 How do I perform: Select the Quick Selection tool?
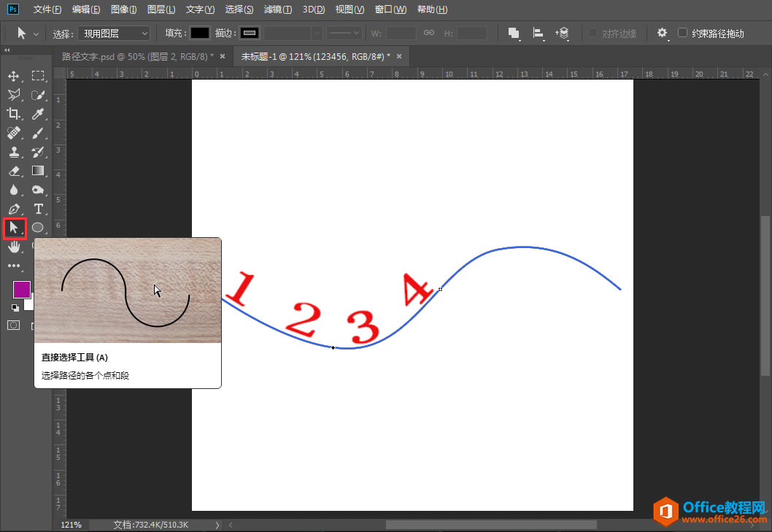coord(38,95)
